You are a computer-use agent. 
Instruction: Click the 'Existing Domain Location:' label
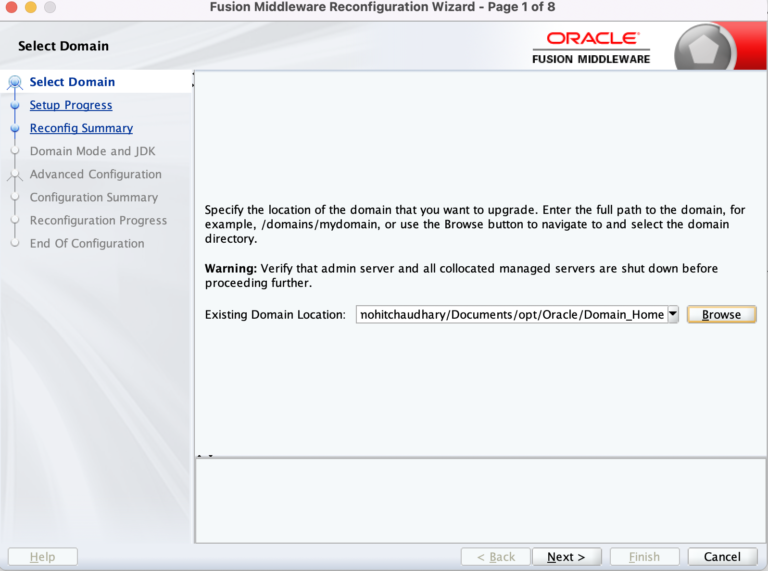click(275, 314)
